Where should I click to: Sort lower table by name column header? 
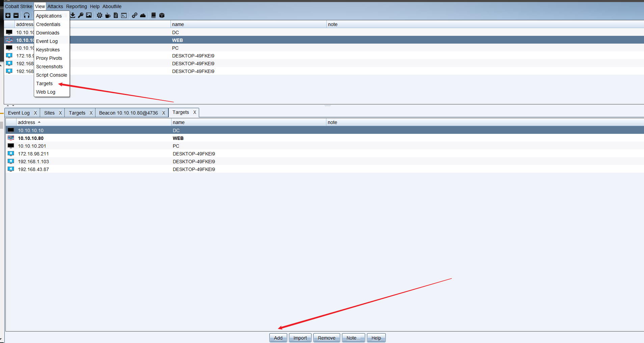(x=249, y=122)
